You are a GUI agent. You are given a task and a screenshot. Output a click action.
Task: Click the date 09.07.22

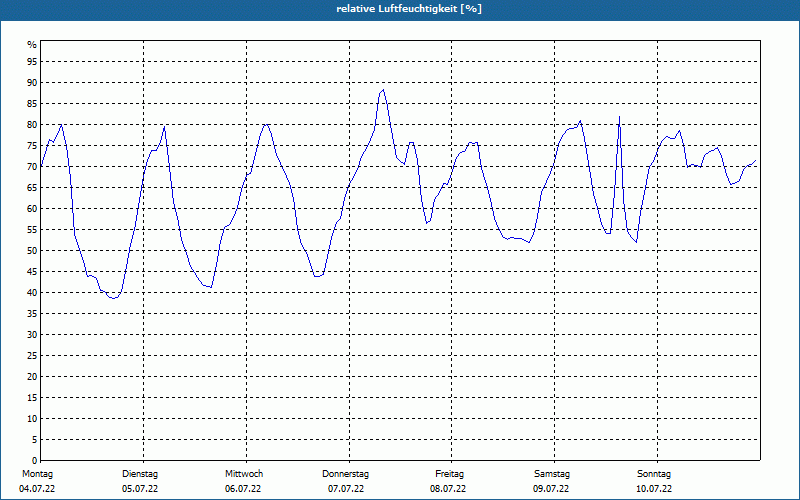pos(551,489)
